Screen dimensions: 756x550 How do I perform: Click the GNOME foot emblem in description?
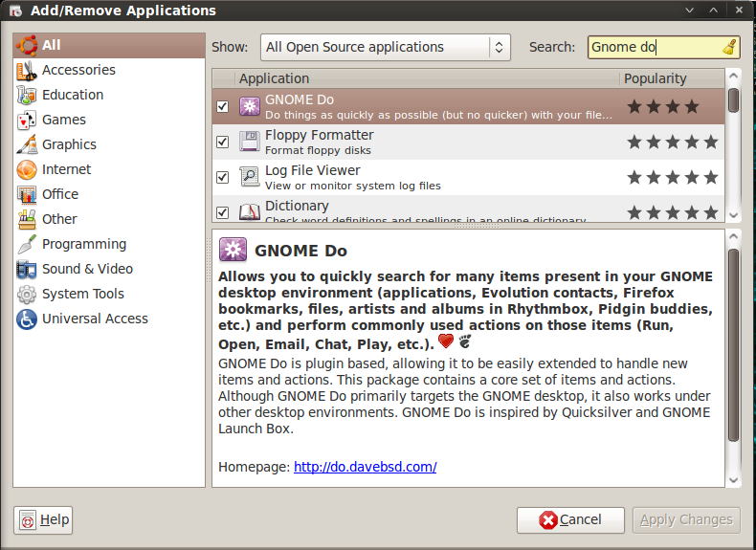click(465, 341)
